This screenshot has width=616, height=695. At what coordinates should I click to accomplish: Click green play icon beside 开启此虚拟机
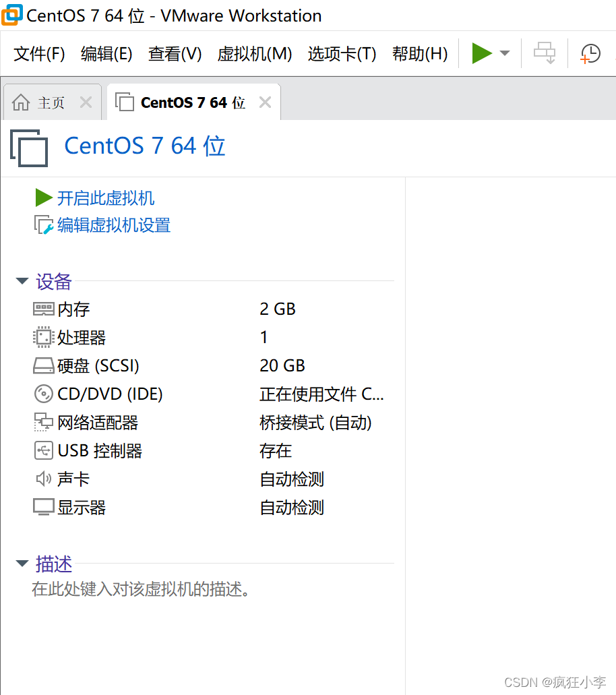coord(43,198)
